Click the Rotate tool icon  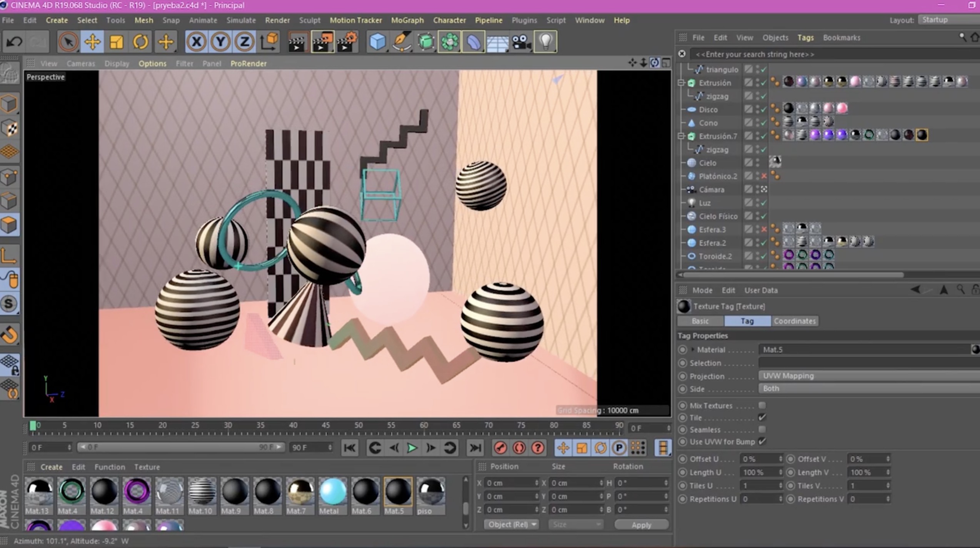140,42
